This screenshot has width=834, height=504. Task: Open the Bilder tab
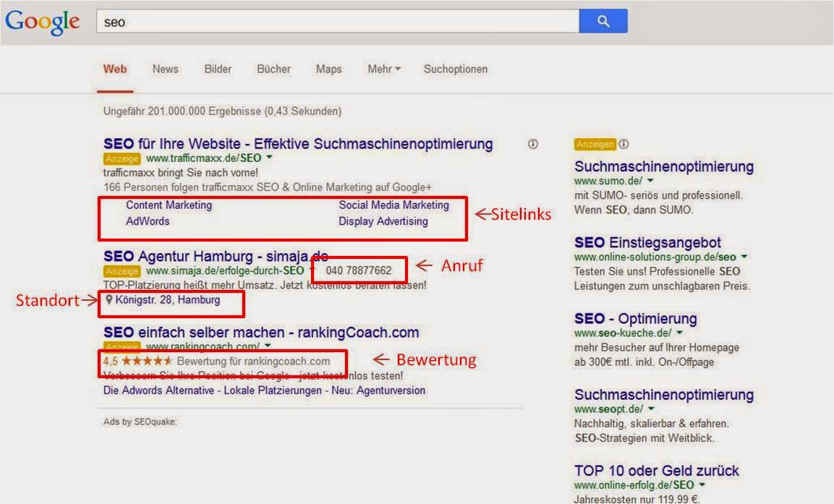[x=218, y=69]
